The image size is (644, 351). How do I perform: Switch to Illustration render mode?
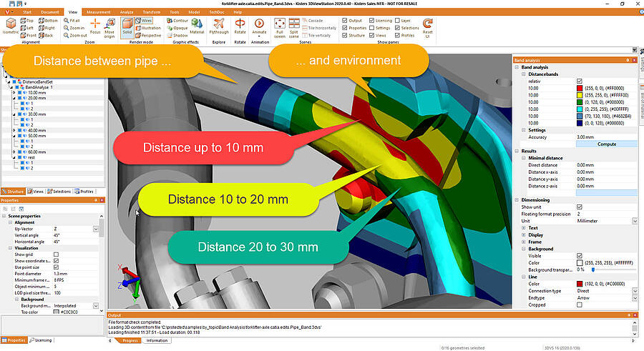pyautogui.click(x=148, y=28)
